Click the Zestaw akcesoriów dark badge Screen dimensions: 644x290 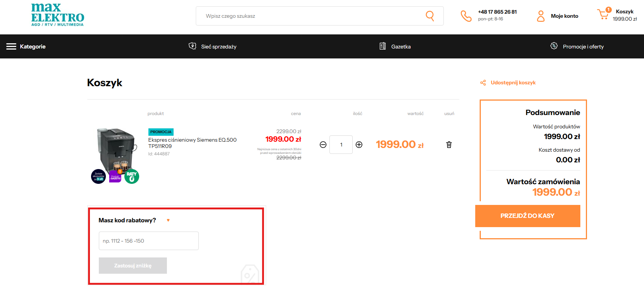pyautogui.click(x=98, y=176)
